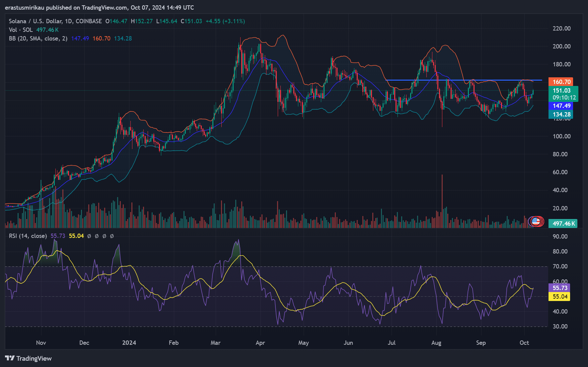Select the RSI (14, close) indicator label
This screenshot has width=588, height=367.
(x=28, y=236)
